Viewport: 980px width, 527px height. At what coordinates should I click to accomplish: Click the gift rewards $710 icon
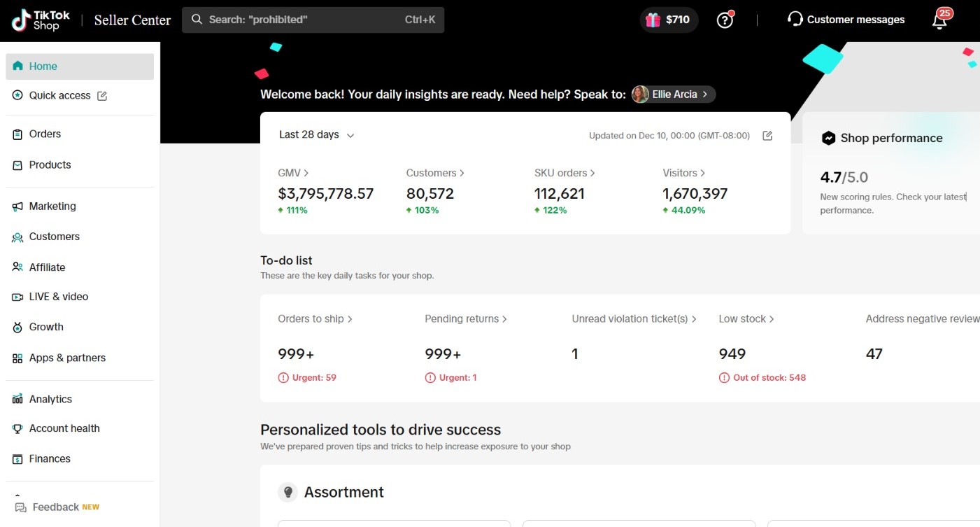coord(653,20)
